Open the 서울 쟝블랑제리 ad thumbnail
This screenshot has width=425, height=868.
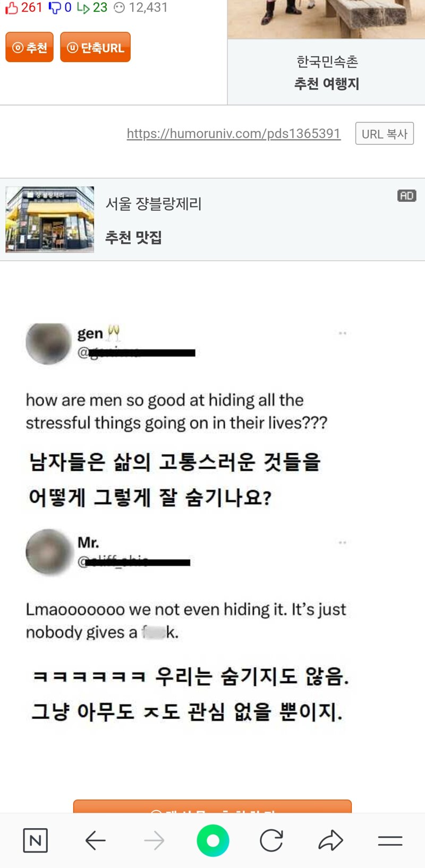[x=50, y=219]
